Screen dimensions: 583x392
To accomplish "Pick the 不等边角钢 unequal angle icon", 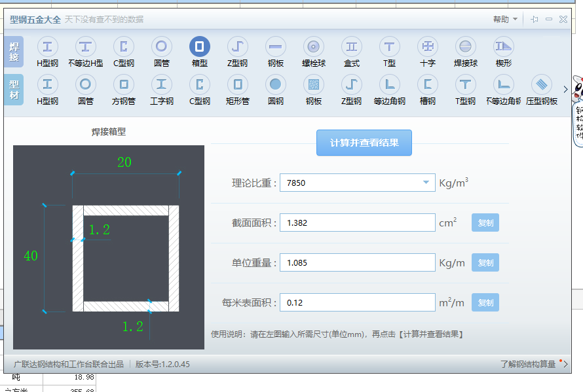I will pos(504,84).
